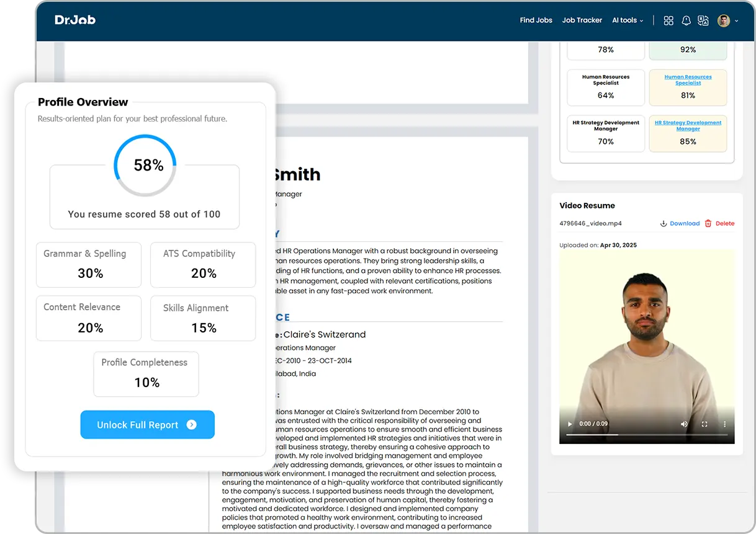Click the Video Resume heading

coord(587,205)
